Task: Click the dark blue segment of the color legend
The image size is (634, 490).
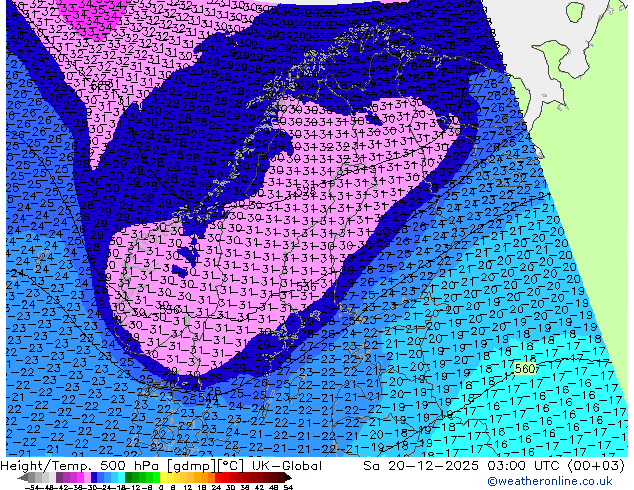Action: [x=94, y=478]
